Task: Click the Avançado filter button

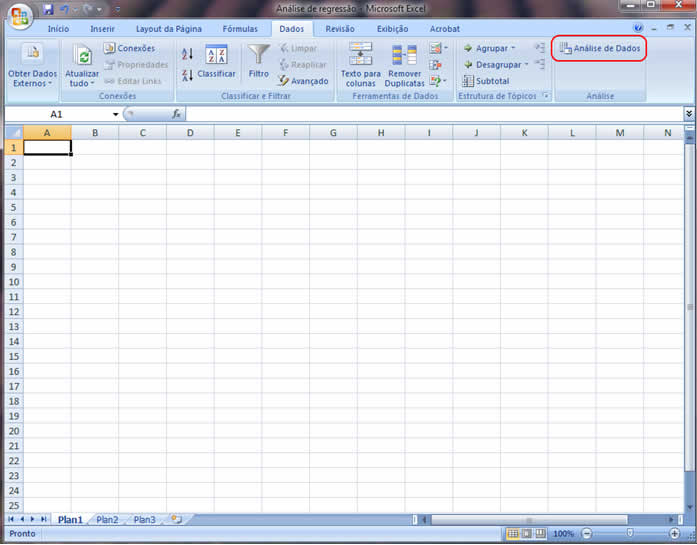Action: pos(303,81)
